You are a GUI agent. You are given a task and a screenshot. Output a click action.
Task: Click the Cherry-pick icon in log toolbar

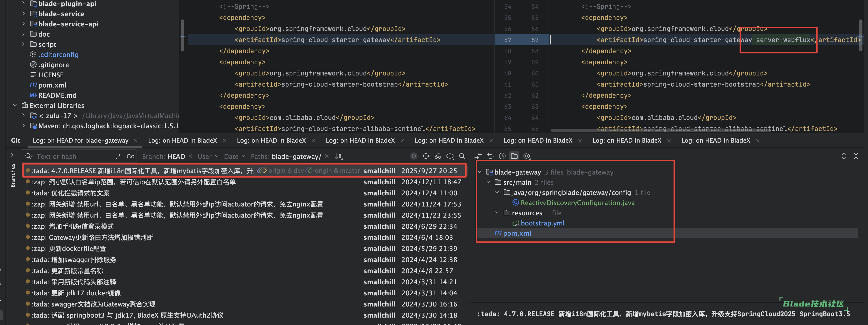tap(438, 156)
